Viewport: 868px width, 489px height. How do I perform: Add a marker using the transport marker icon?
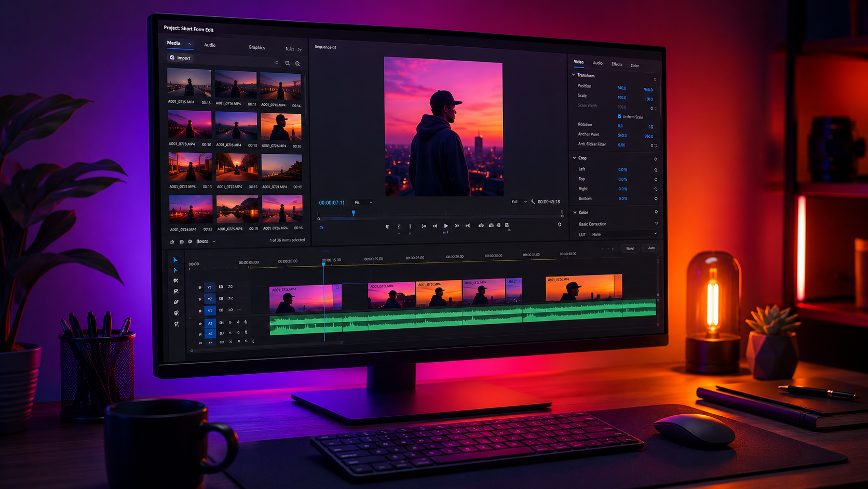coord(387,227)
